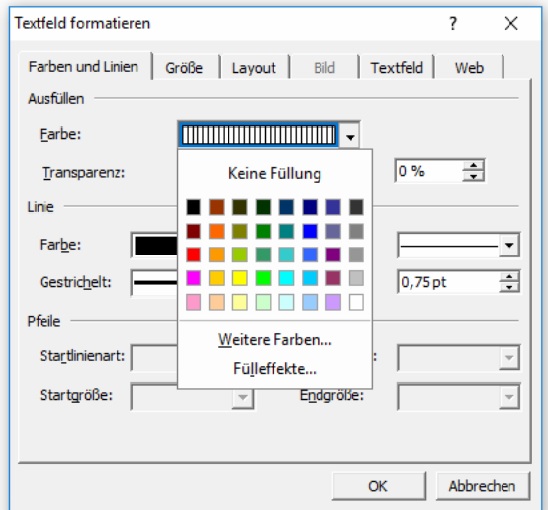
Task: Open the fill color Farbe dropdown arrow
Action: coord(350,136)
